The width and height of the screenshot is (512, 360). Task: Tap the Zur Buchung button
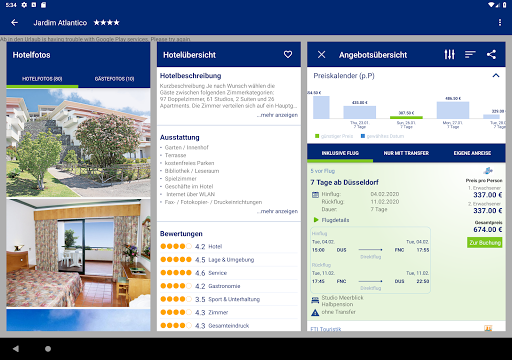(x=485, y=242)
